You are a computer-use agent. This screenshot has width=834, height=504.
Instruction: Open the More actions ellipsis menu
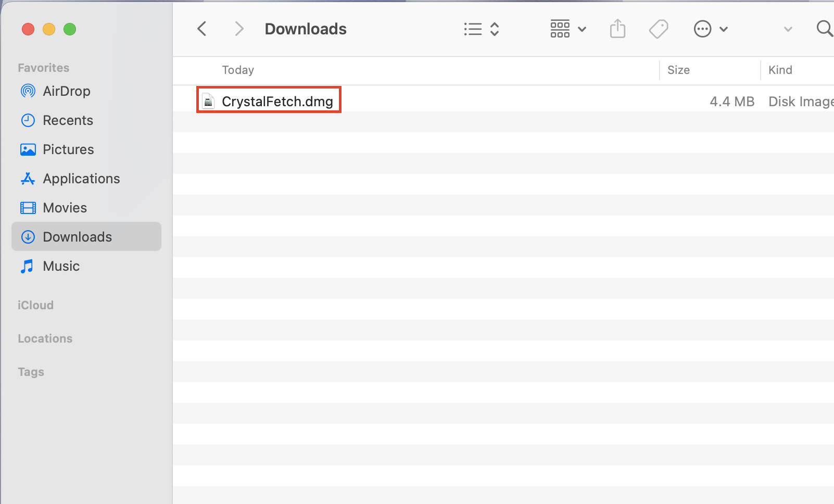click(x=702, y=29)
